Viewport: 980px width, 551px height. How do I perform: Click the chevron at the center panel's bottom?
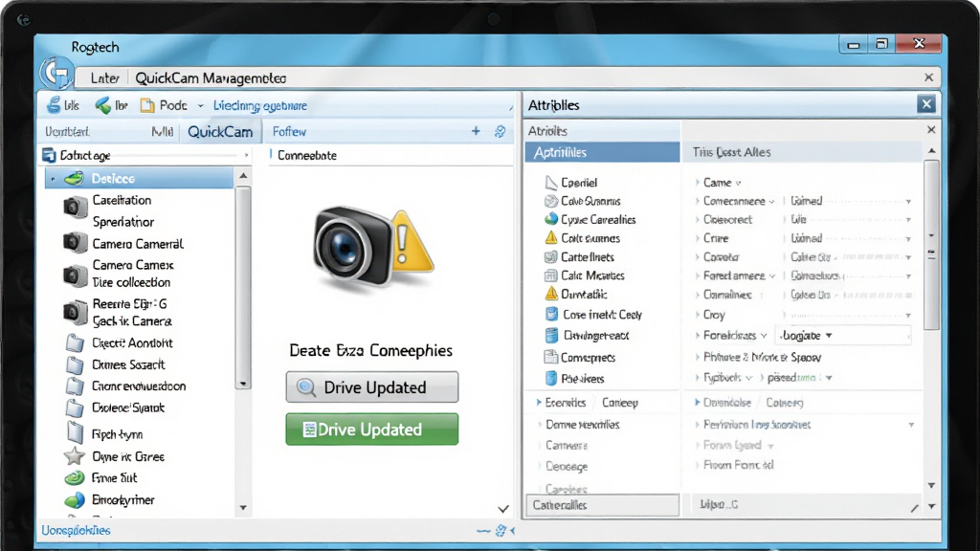tap(503, 509)
